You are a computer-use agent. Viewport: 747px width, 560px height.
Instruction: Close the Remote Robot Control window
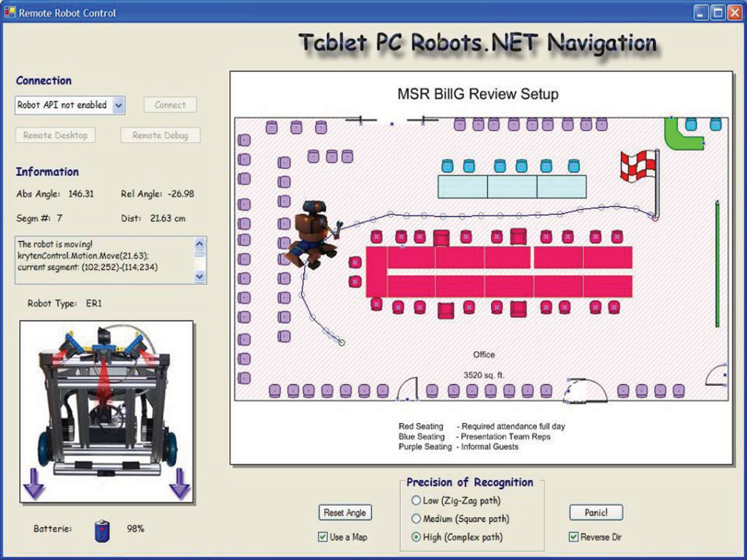click(735, 12)
